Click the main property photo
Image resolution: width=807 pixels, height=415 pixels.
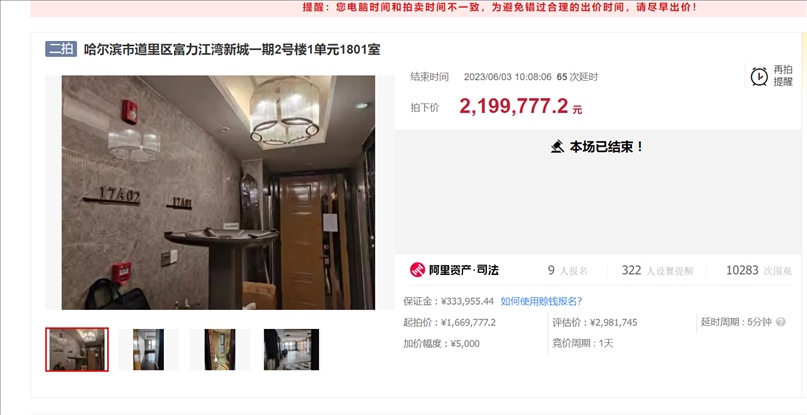219,193
